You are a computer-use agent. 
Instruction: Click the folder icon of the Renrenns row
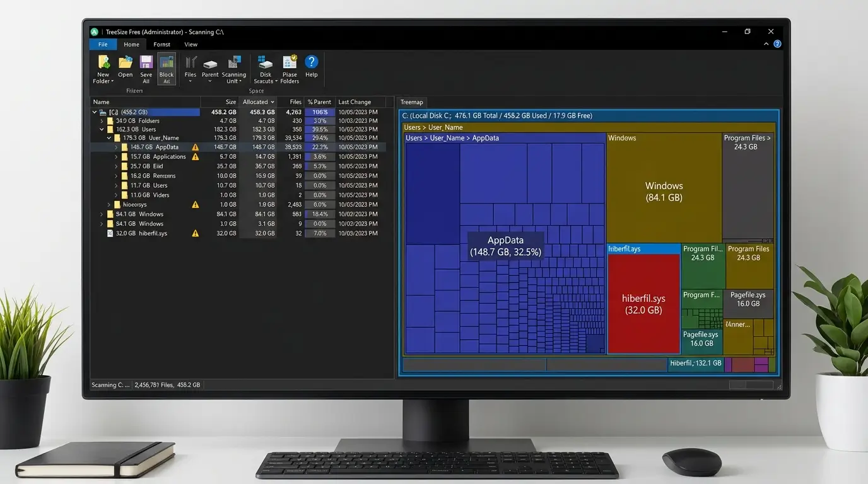(x=125, y=176)
